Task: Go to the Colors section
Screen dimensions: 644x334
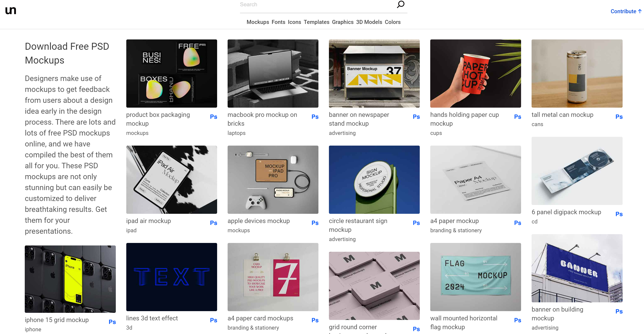Action: pos(392,22)
